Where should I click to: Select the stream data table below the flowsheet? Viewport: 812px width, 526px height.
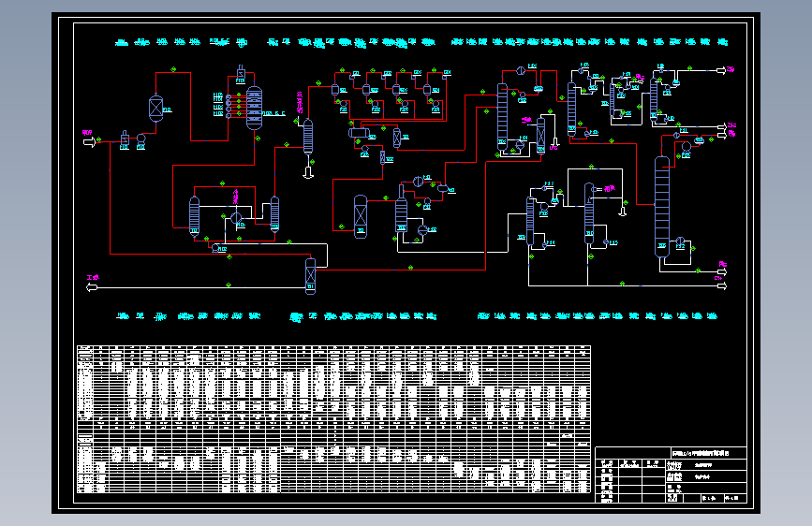click(333, 419)
